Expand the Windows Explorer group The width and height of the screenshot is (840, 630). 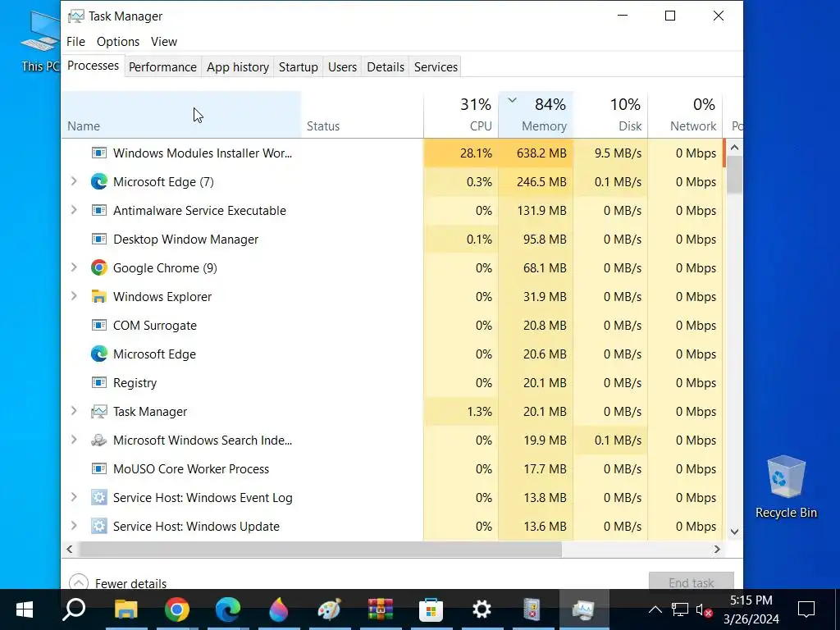pyautogui.click(x=74, y=296)
